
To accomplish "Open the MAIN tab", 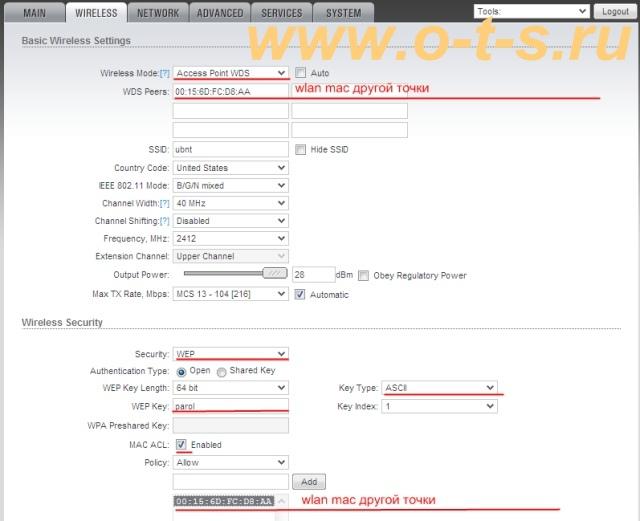I will click(x=34, y=13).
